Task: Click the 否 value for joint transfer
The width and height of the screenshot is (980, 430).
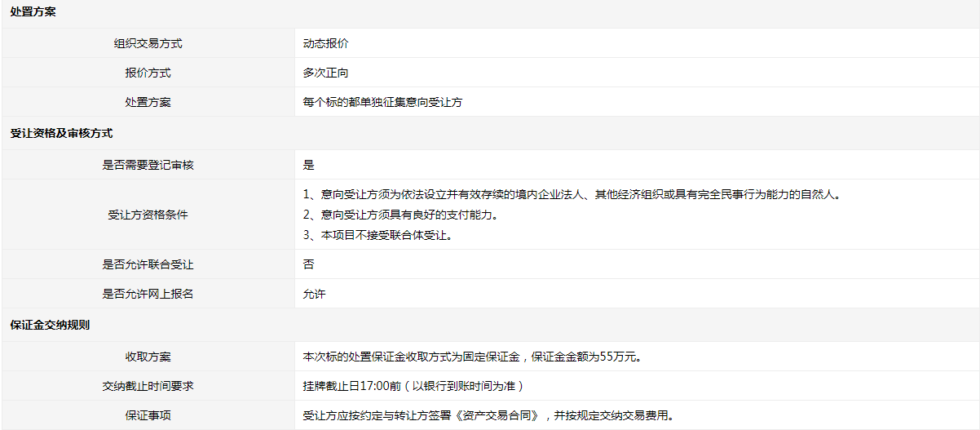Action: tap(308, 264)
